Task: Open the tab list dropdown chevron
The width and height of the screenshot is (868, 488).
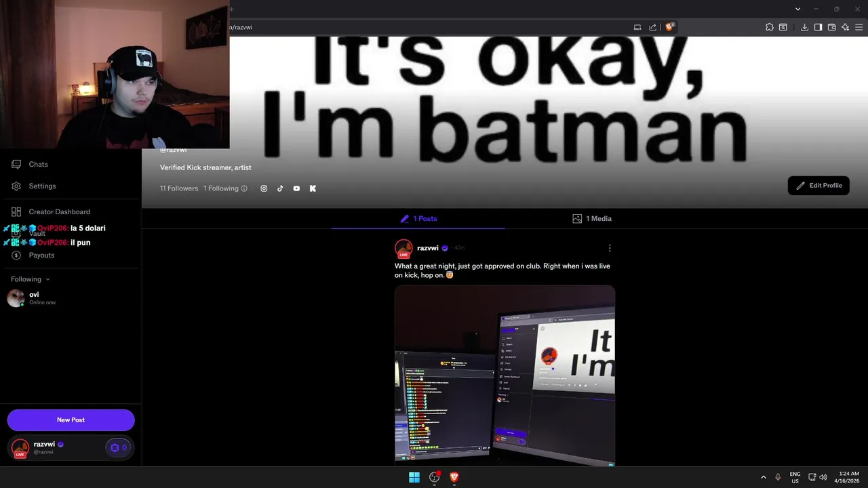Action: pos(797,9)
